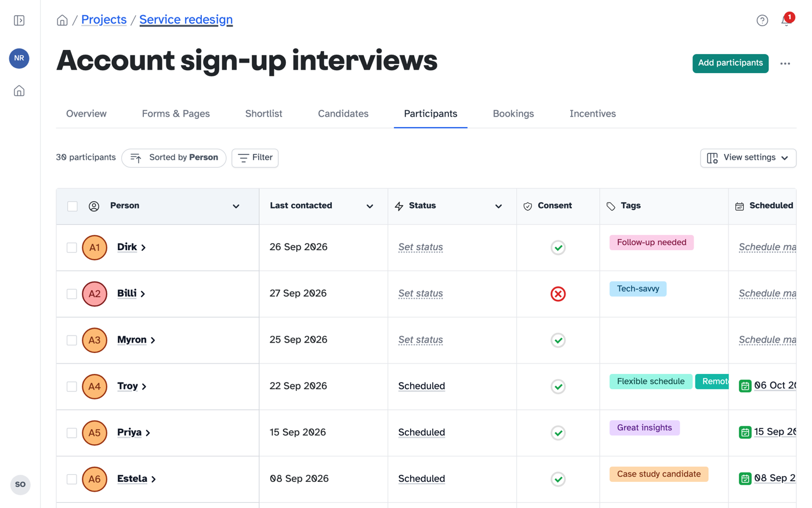Screen dimensions: 812x508
Task: Click Troy's green calendar icon
Action: 745,386
